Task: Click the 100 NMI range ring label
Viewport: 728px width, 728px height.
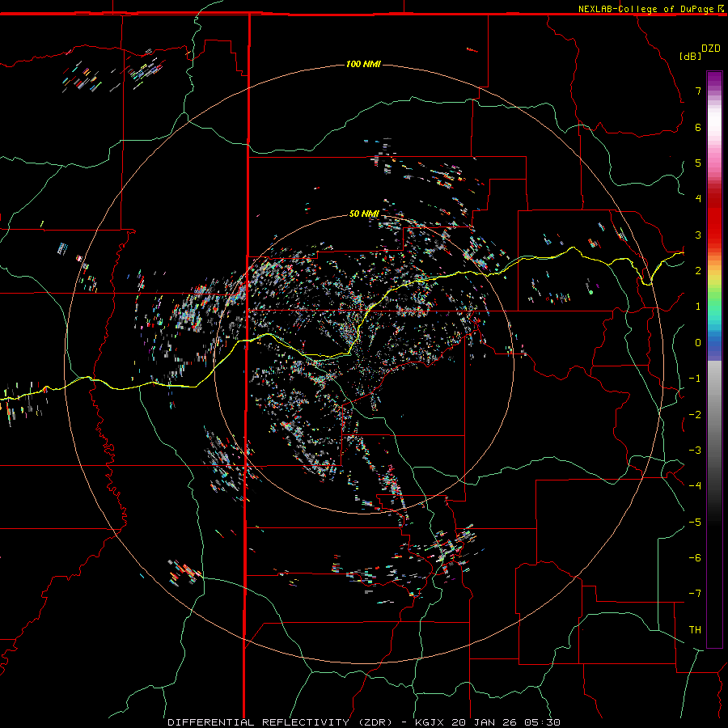Action: [x=363, y=64]
